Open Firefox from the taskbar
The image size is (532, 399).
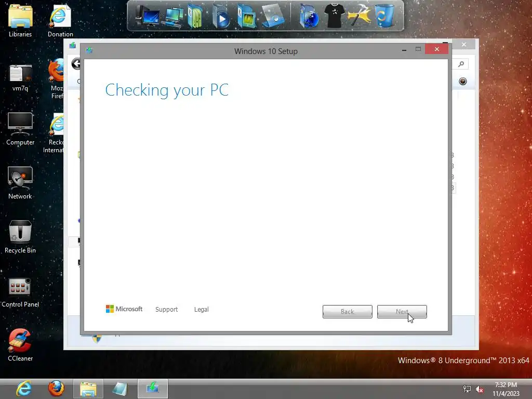pyautogui.click(x=56, y=389)
